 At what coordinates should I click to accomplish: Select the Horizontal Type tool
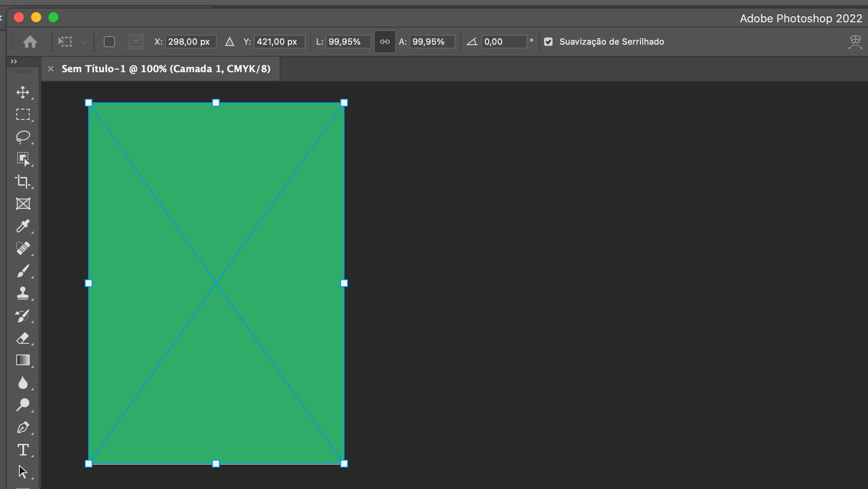(x=23, y=450)
